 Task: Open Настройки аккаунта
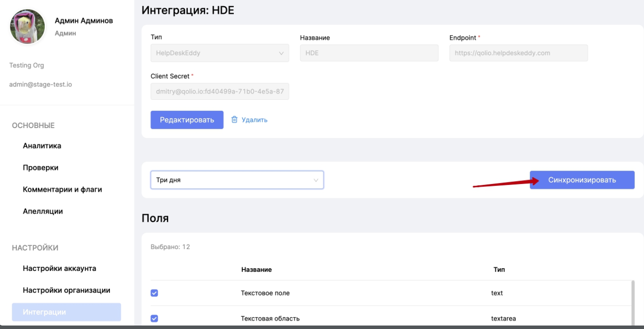[x=60, y=268]
